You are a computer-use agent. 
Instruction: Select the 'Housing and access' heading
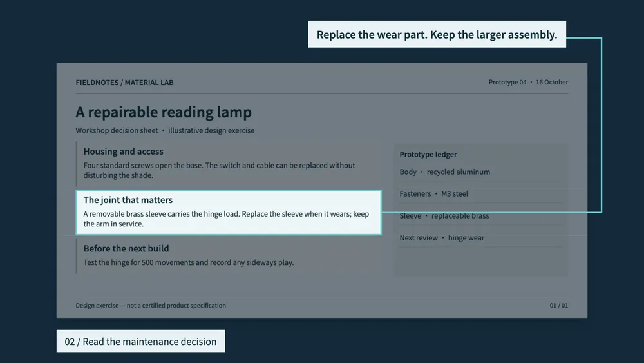point(123,152)
